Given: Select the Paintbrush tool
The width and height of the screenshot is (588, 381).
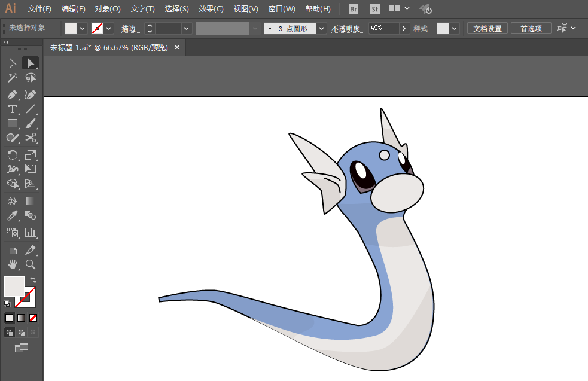Looking at the screenshot, I should [31, 123].
